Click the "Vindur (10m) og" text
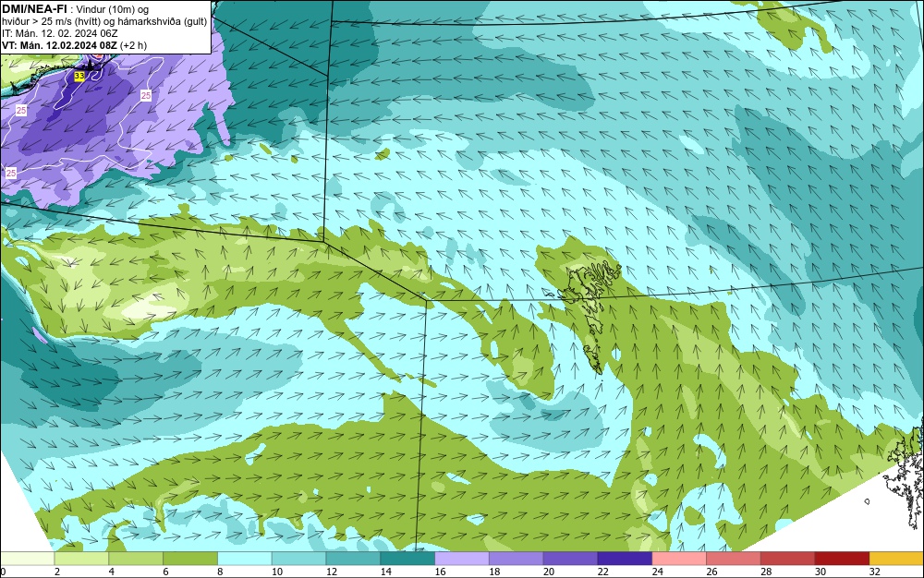The image size is (924, 578). pyautogui.click(x=113, y=9)
